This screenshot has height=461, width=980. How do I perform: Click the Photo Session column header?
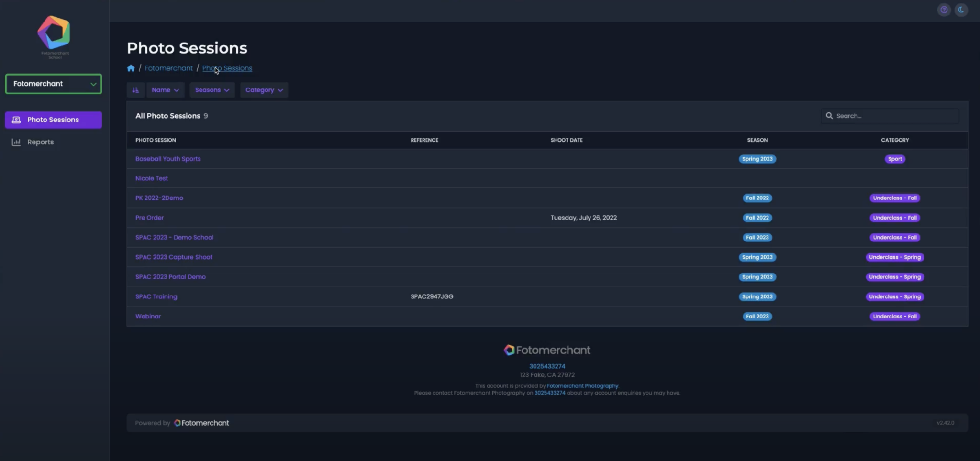[x=156, y=140]
